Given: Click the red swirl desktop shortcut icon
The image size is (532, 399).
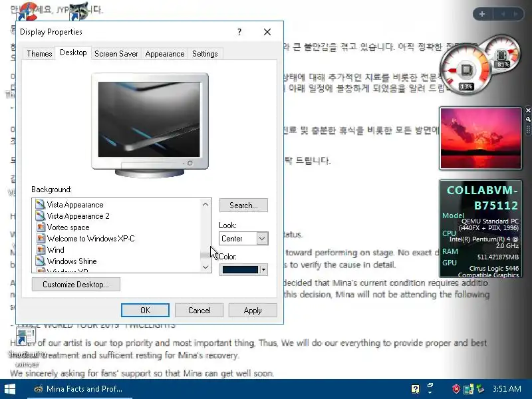Looking at the screenshot, I should [27, 11].
